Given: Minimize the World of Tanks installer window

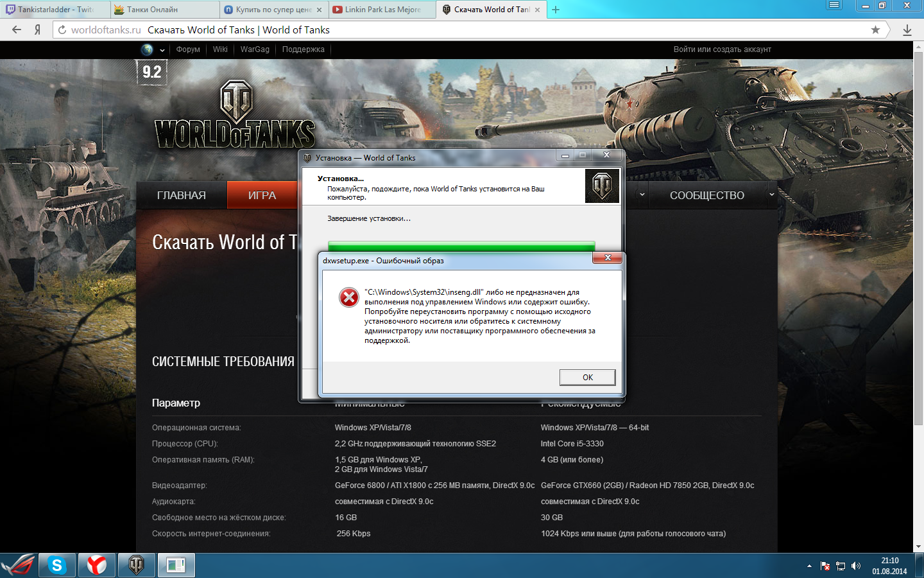Looking at the screenshot, I should 565,155.
